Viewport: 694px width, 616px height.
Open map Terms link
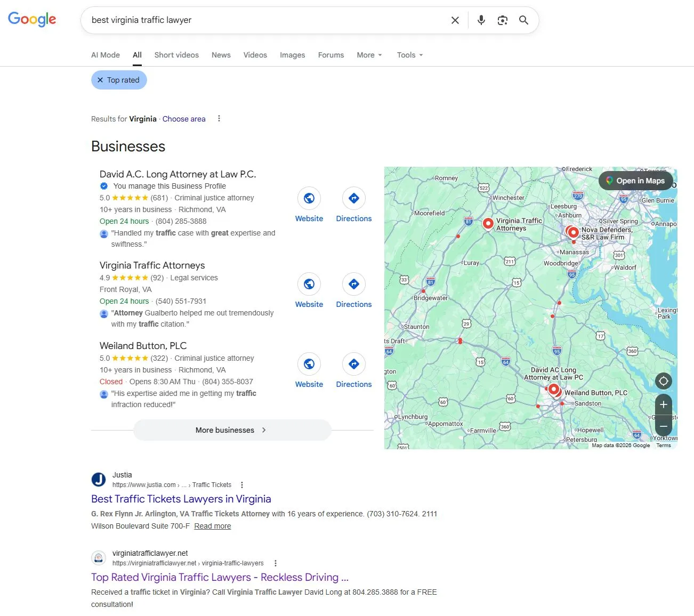coord(664,445)
